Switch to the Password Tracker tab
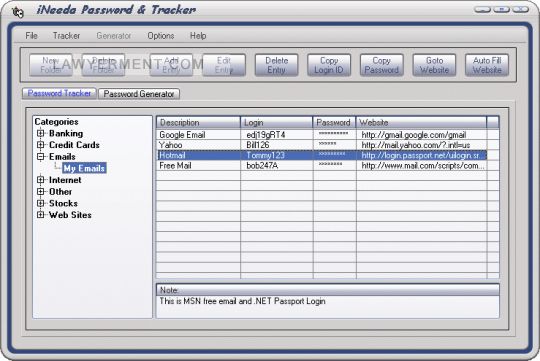540x361 pixels. click(x=59, y=93)
